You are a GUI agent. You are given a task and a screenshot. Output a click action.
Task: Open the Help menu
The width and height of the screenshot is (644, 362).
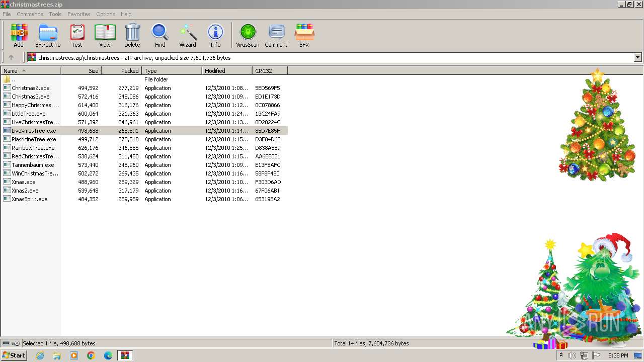coord(126,14)
